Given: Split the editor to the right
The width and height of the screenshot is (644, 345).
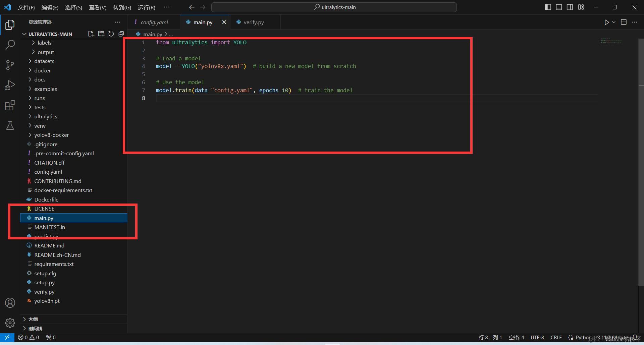Looking at the screenshot, I should pos(624,22).
